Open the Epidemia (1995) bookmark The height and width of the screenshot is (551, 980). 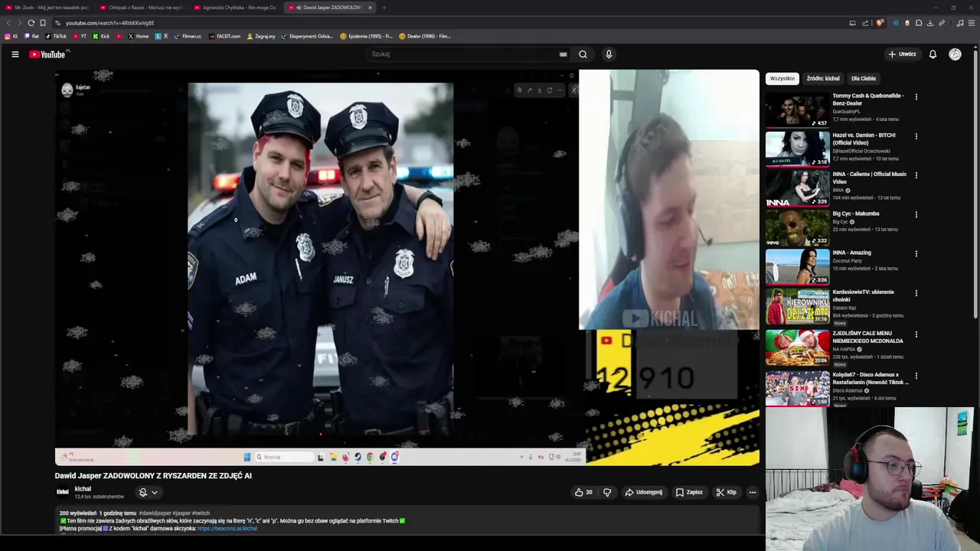click(x=366, y=36)
